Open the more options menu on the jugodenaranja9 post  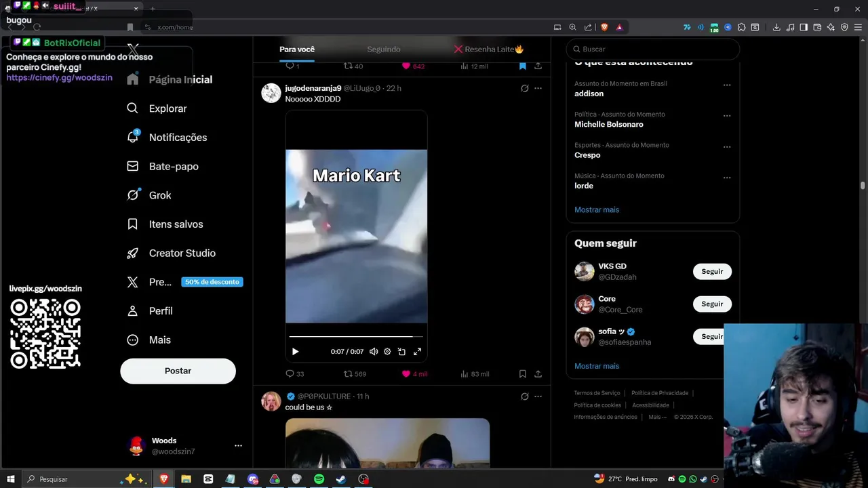(x=538, y=88)
